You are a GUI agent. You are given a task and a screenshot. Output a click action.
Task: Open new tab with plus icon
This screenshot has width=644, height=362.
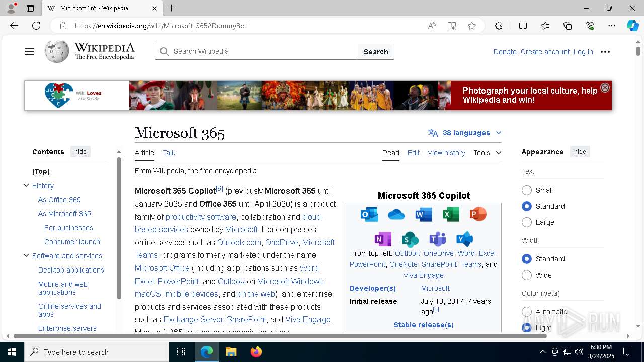172,8
